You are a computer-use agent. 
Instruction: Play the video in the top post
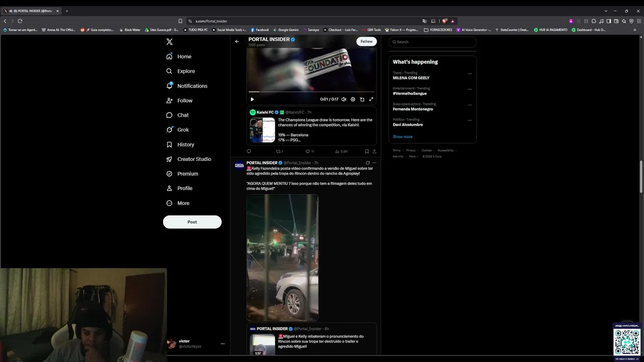point(252,100)
